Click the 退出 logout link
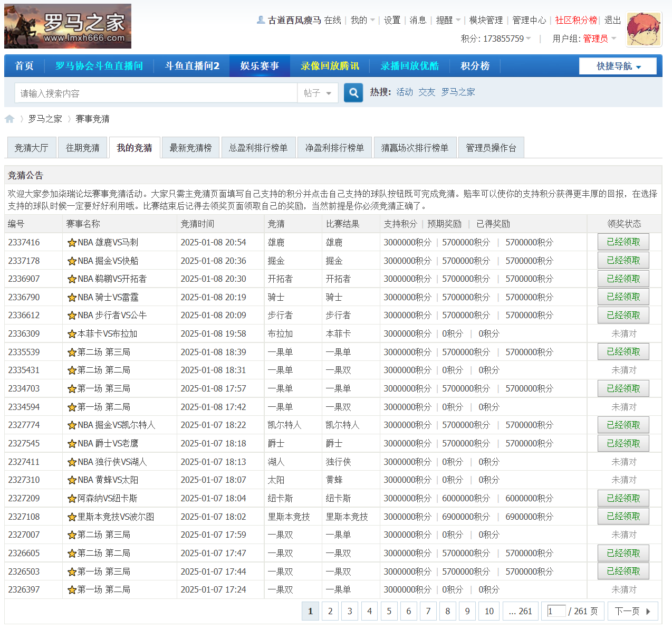 (612, 20)
